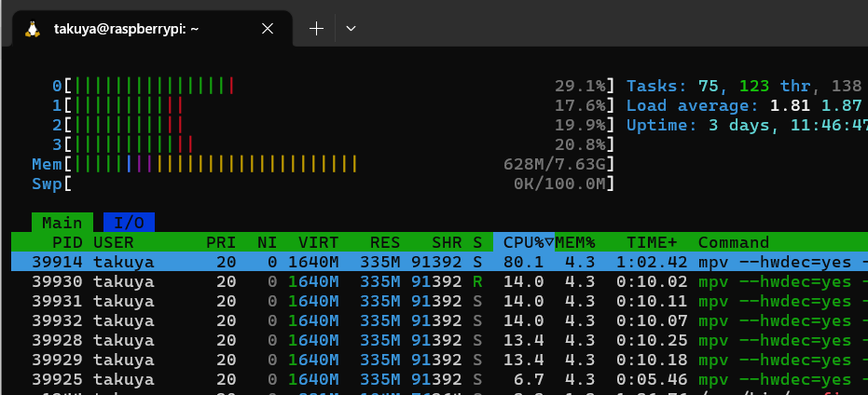Select process row PID 39925
The image size is (868, 395).
pos(439,379)
